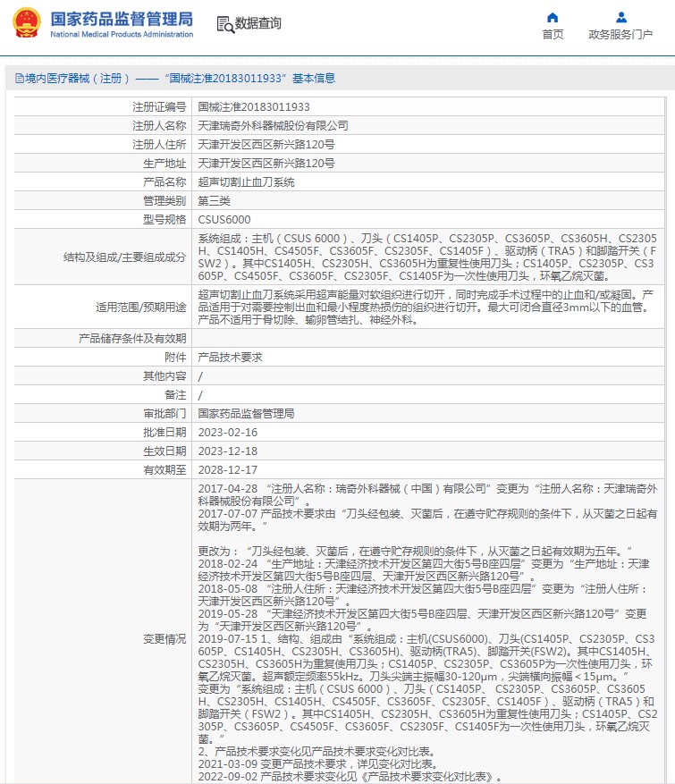The image size is (675, 784).
Task: Click registrant name 天津瑞奇外科器械股份有限公司
Action: (273, 126)
